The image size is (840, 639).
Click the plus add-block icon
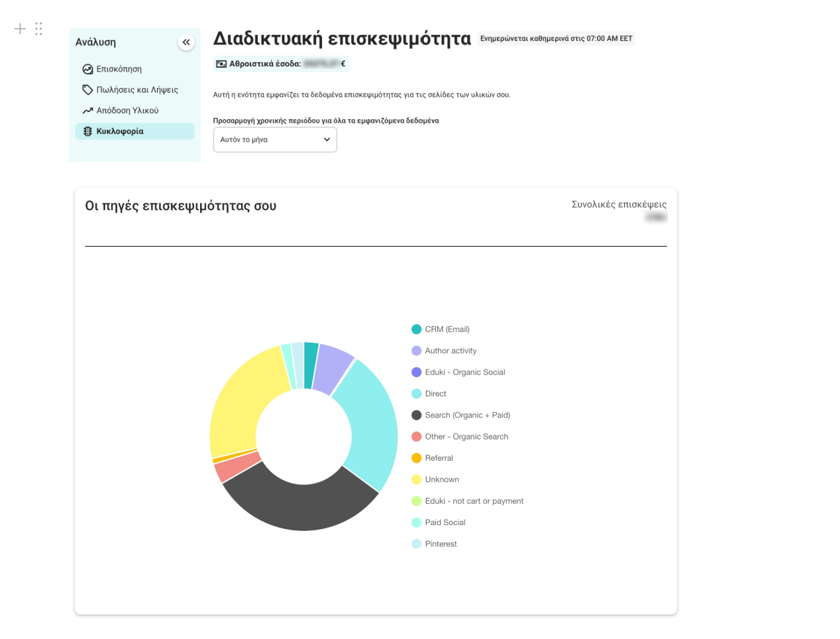point(20,29)
